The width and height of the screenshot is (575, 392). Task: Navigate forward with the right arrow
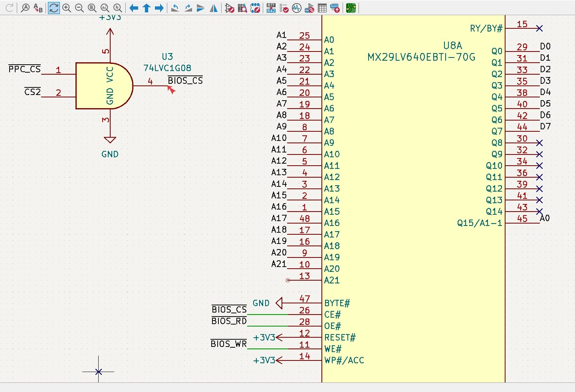(159, 8)
